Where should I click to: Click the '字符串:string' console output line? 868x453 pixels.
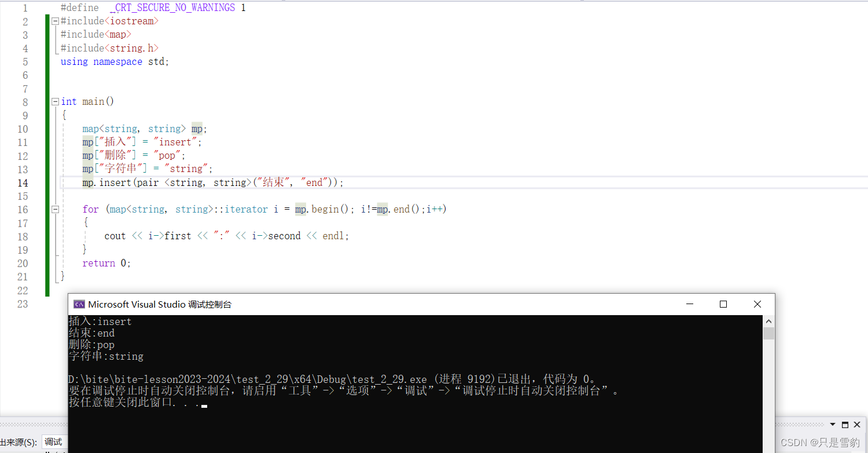[x=106, y=356]
